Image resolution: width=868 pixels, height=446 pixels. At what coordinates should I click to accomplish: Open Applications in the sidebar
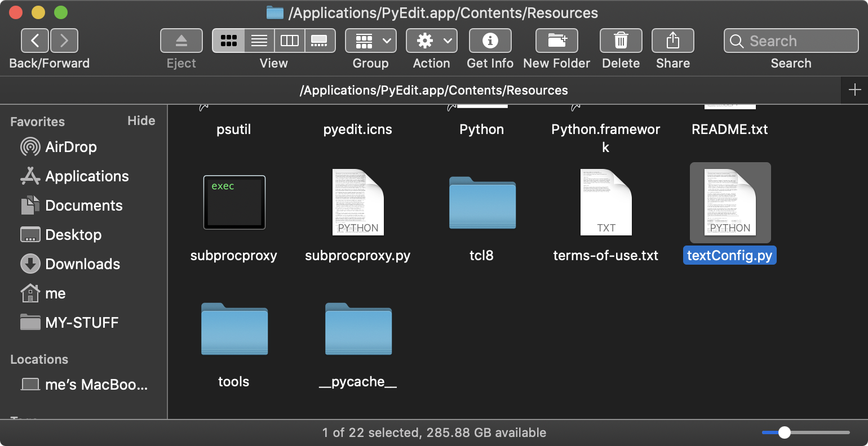pos(74,176)
